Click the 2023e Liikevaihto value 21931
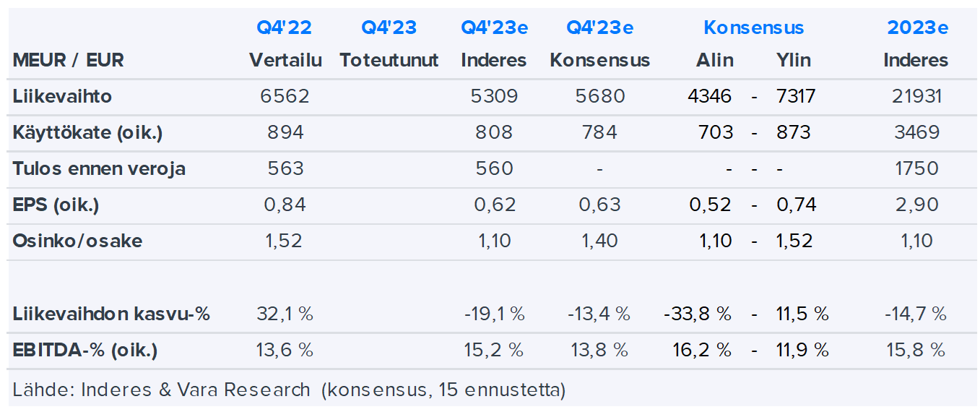This screenshot has width=980, height=412. (916, 96)
